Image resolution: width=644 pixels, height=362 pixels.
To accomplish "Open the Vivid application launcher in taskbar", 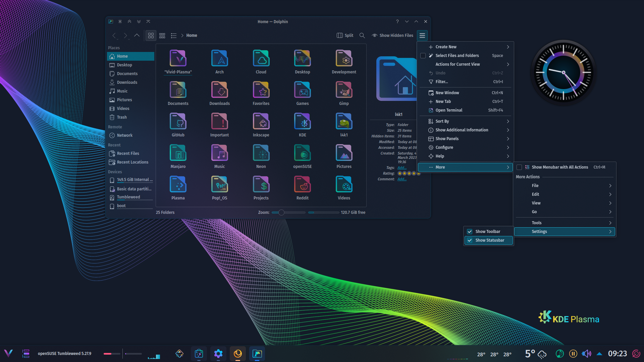I will pyautogui.click(x=8, y=353).
